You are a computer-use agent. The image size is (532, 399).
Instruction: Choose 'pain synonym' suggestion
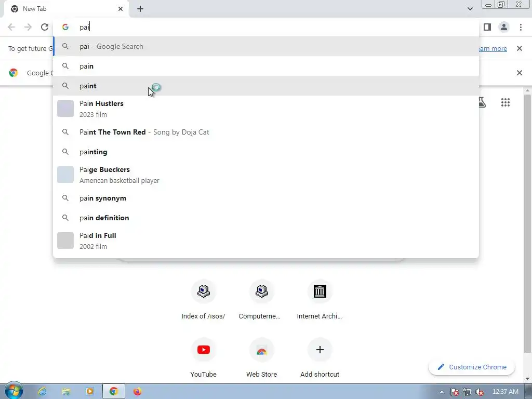tap(266, 198)
